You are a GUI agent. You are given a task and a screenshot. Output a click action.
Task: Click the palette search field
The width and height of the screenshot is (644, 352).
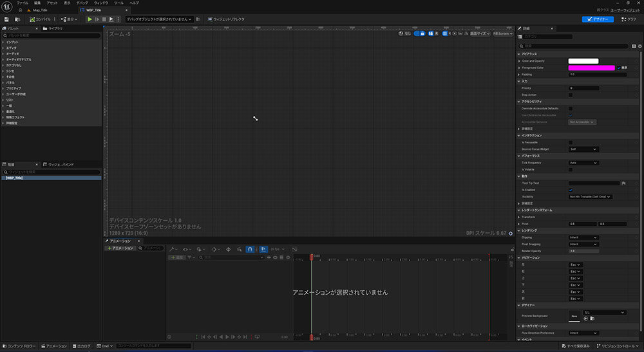click(x=52, y=36)
